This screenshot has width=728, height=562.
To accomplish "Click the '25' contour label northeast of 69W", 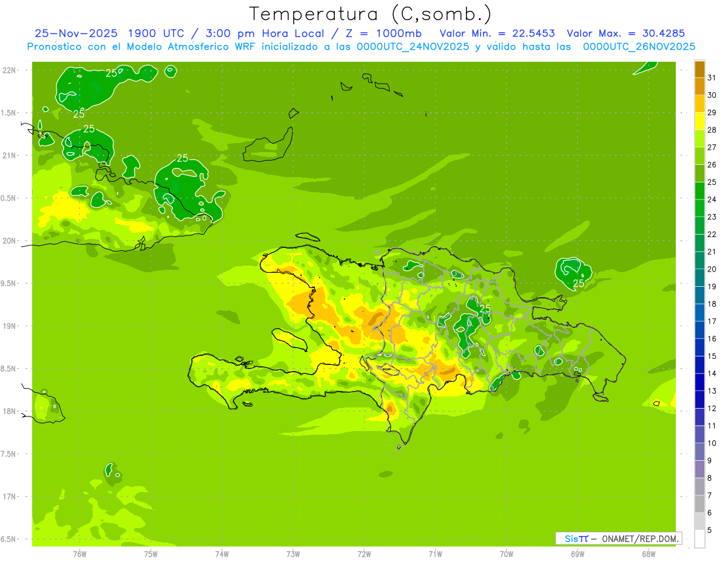I will pyautogui.click(x=579, y=283).
